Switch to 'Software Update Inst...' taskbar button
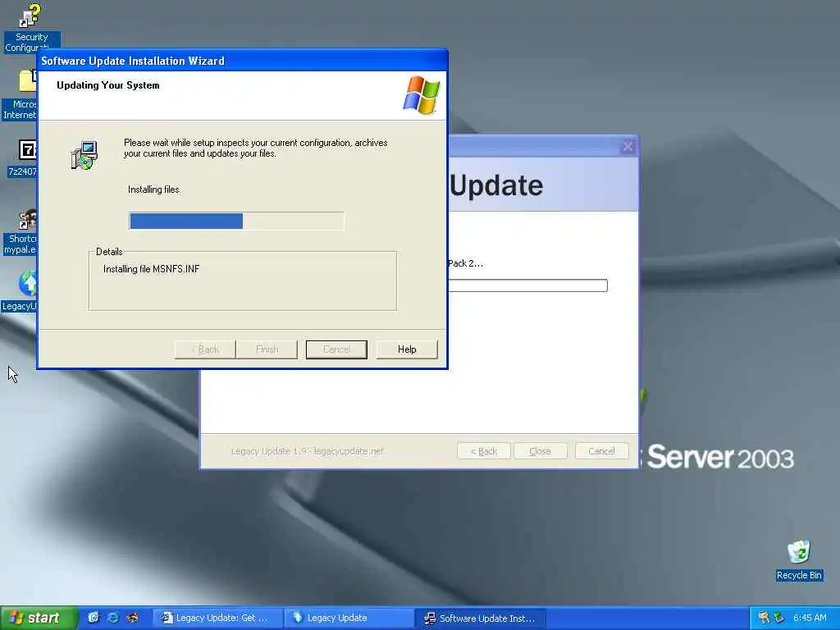This screenshot has width=840, height=630. [481, 619]
